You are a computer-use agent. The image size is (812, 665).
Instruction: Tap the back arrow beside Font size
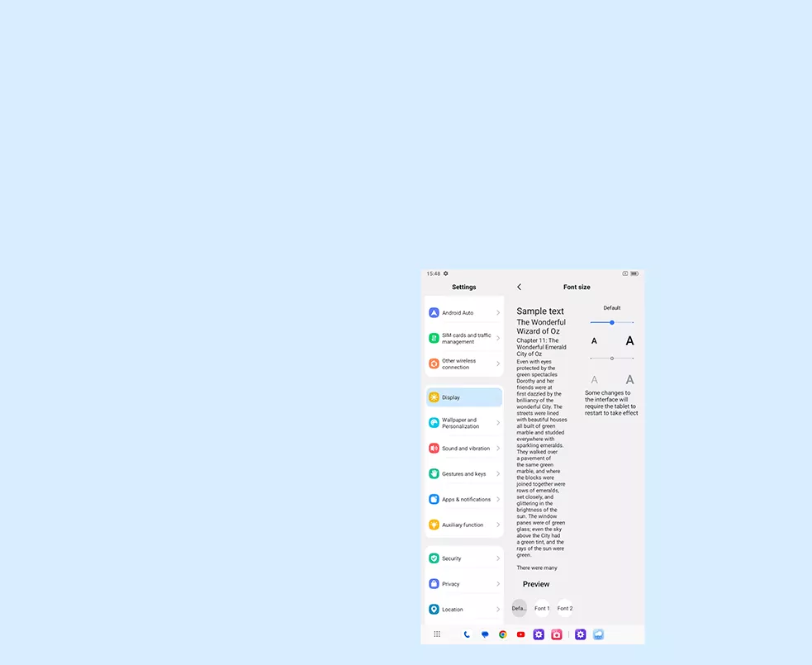click(x=519, y=287)
